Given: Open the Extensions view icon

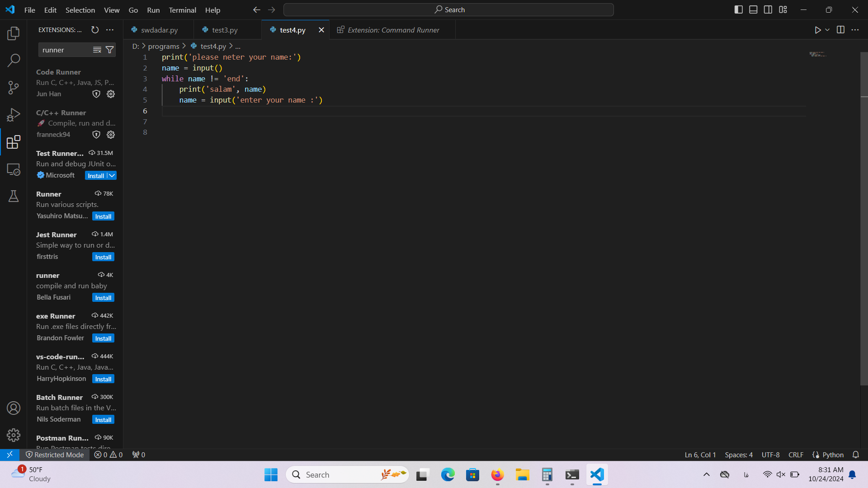Looking at the screenshot, I should pos(14,142).
